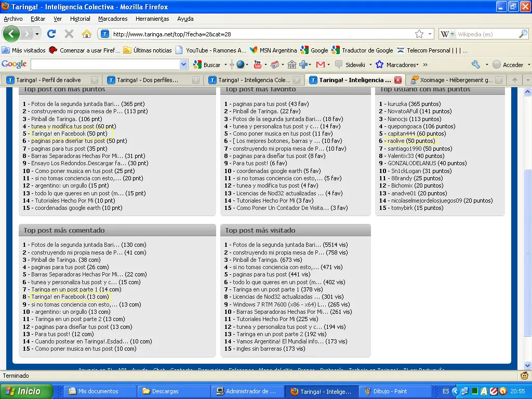Switch to Xooimage - Hébergement tab
The width and height of the screenshot is (532, 399).
click(x=456, y=80)
